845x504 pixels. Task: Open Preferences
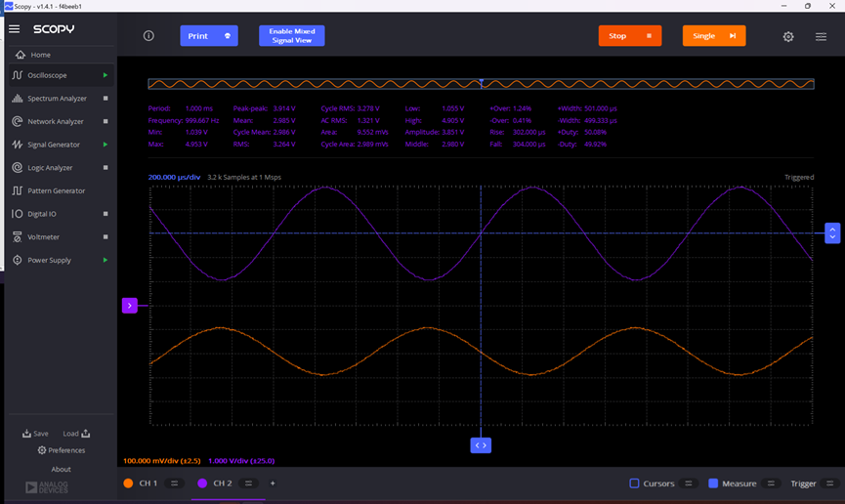(62, 450)
